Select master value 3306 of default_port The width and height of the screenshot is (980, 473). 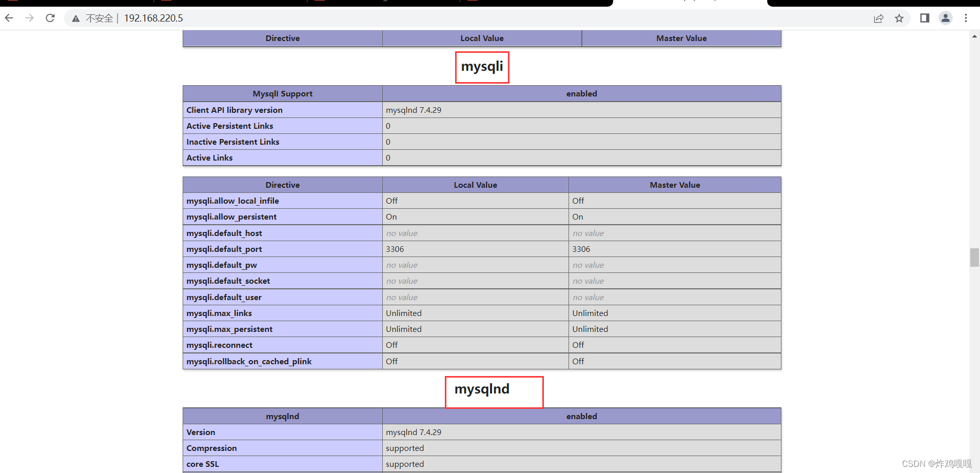click(x=581, y=249)
